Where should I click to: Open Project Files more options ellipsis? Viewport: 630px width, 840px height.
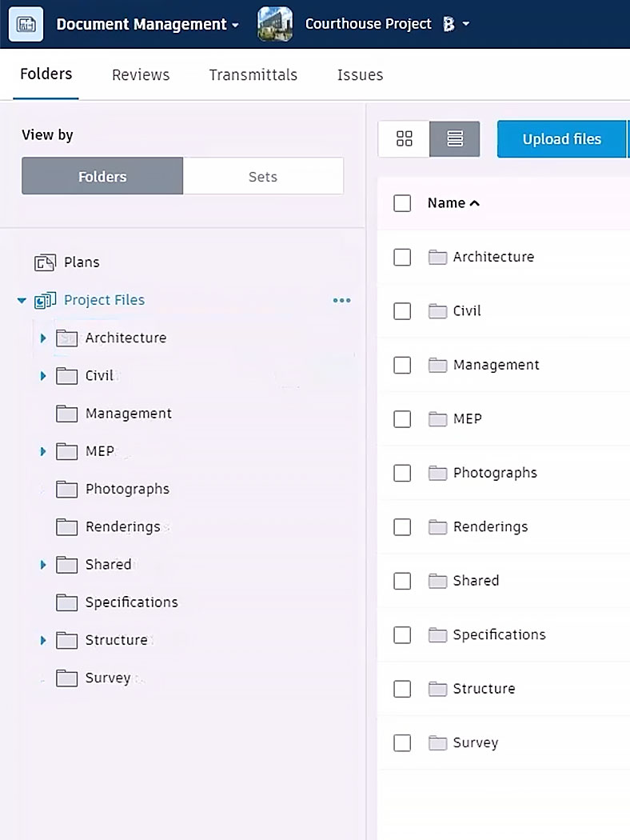click(x=341, y=301)
